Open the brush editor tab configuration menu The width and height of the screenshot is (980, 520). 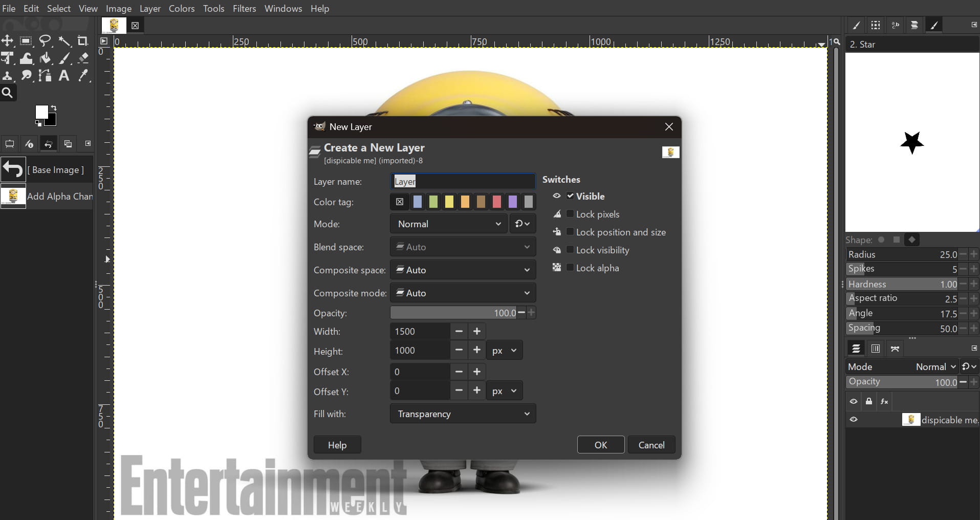click(x=974, y=25)
